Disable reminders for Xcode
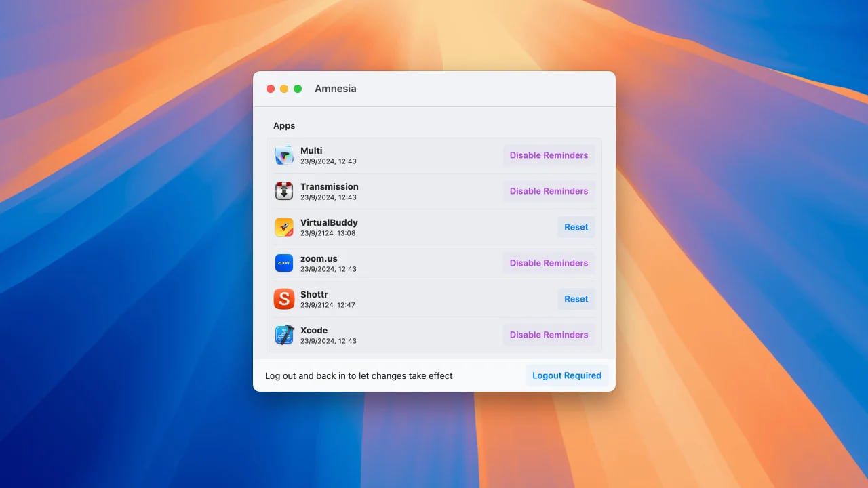Screen dimensions: 868x488 pos(549,335)
